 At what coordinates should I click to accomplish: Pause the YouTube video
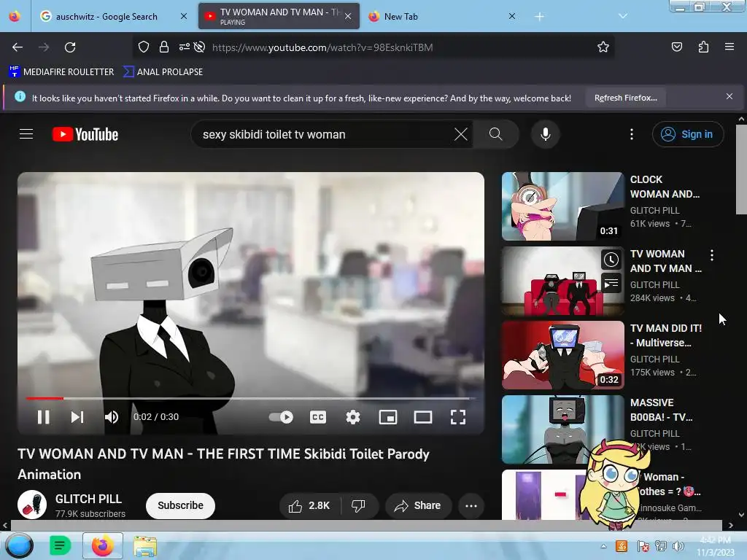click(x=43, y=417)
